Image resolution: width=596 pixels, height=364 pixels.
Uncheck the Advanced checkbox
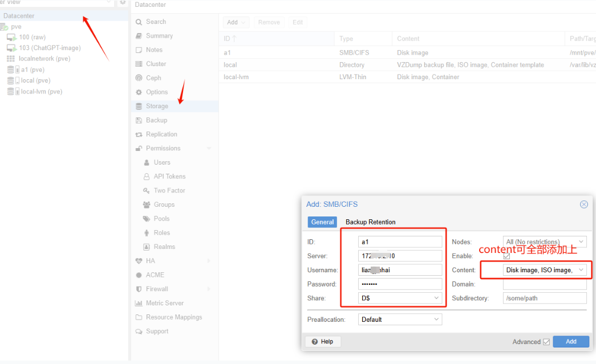546,342
